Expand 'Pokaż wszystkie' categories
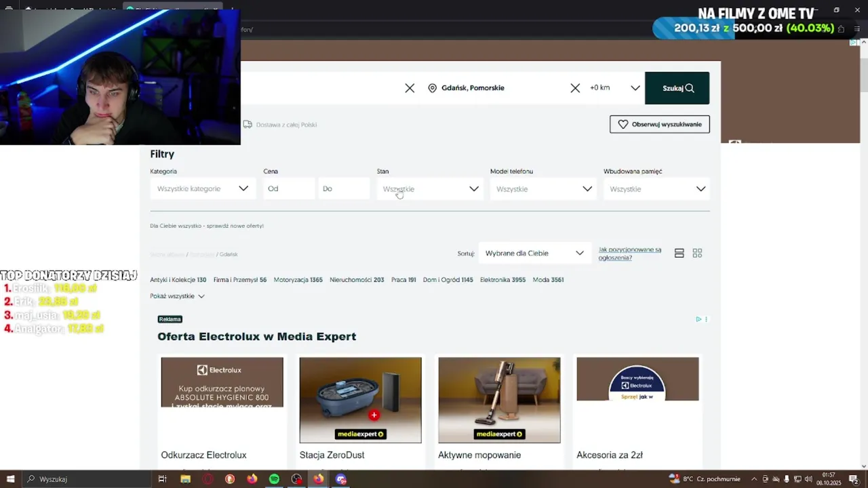Screen dimensions: 868x488 pyautogui.click(x=177, y=296)
